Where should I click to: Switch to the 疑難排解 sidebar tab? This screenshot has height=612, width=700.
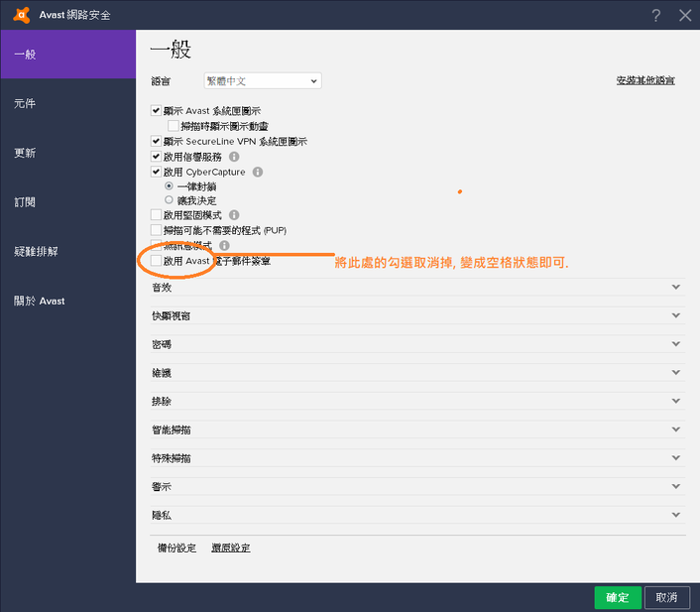68,252
